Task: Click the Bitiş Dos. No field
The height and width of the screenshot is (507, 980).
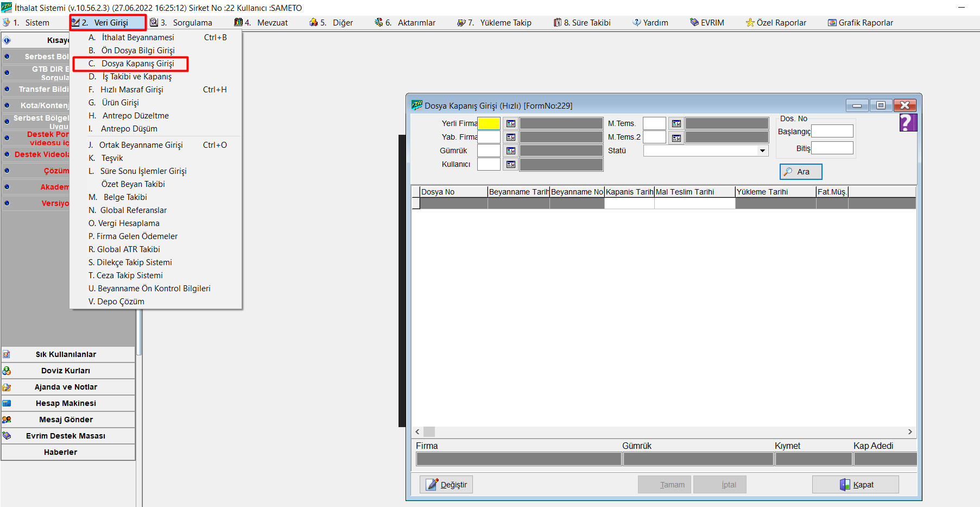Action: 832,148
